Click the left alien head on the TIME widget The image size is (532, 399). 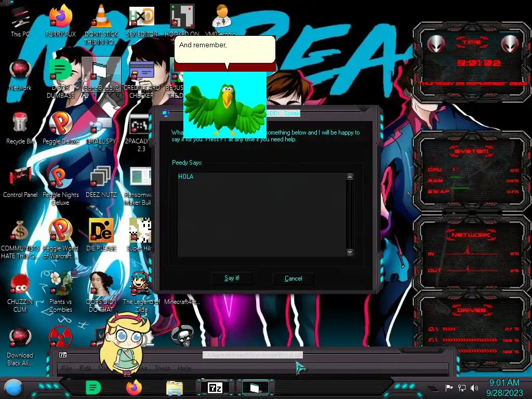click(x=436, y=44)
